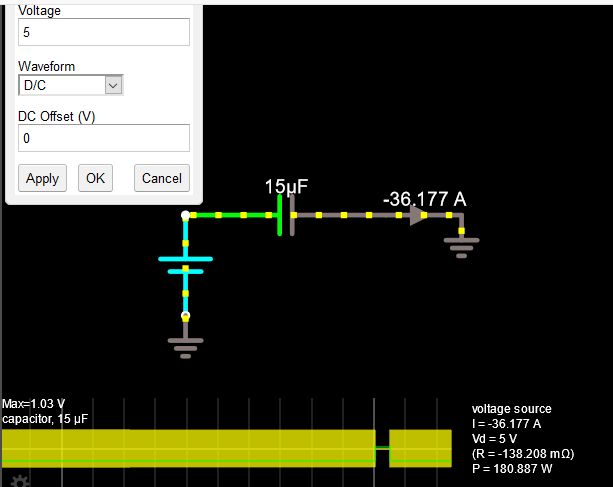This screenshot has height=487, width=613.
Task: Click the 'voltage source' info text
Action: pos(511,409)
